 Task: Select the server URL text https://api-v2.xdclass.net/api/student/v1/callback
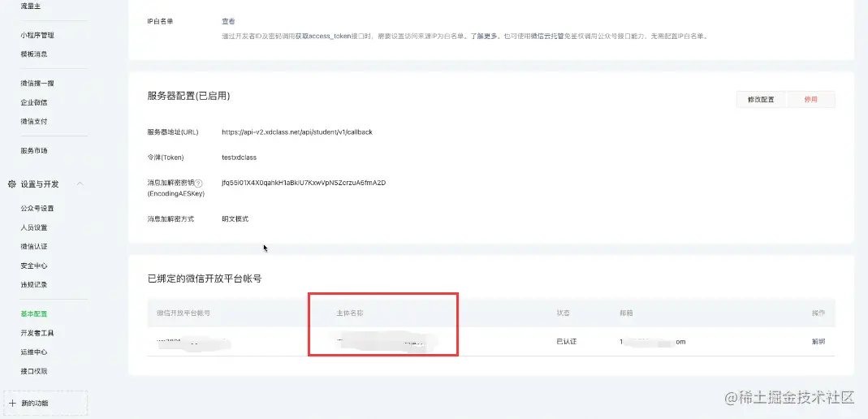(x=297, y=132)
